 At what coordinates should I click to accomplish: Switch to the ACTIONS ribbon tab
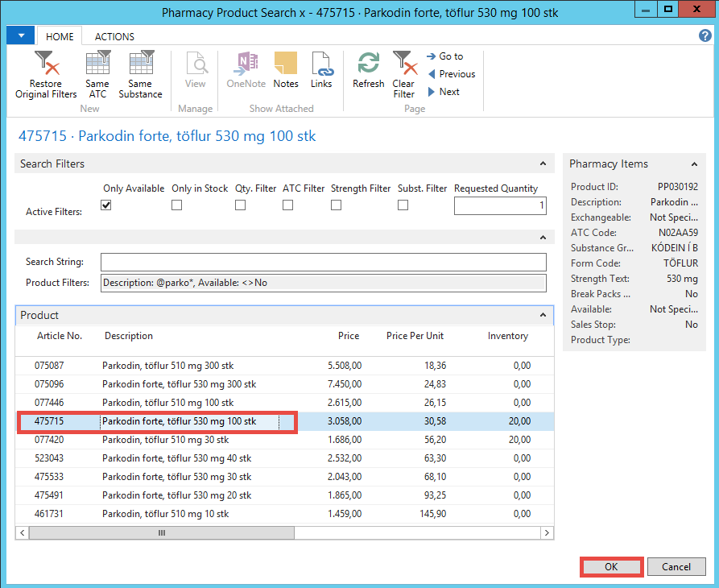(114, 37)
